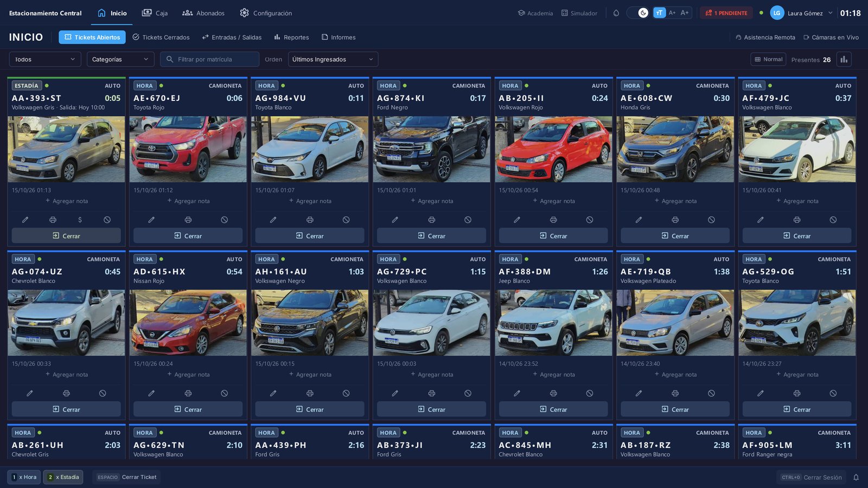The image size is (868, 488).
Task: Open Abonados section
Action: [x=203, y=13]
